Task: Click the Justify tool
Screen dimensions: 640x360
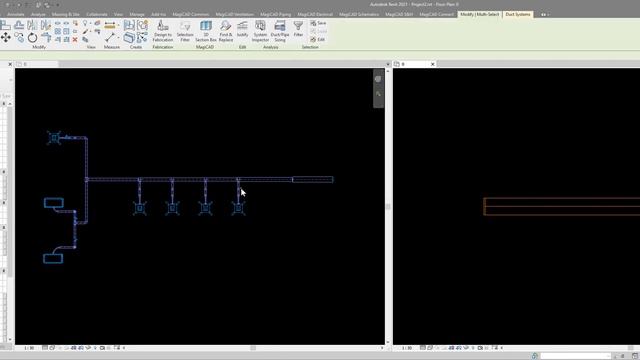Action: 242,29
